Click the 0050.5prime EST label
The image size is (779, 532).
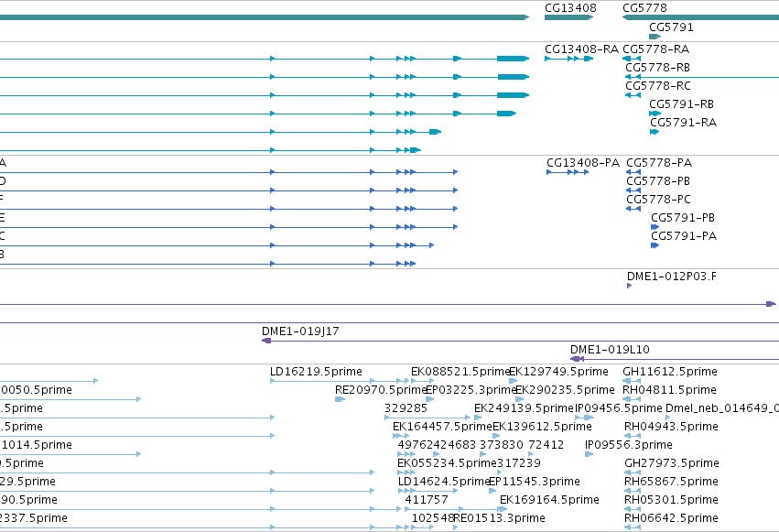point(36,390)
